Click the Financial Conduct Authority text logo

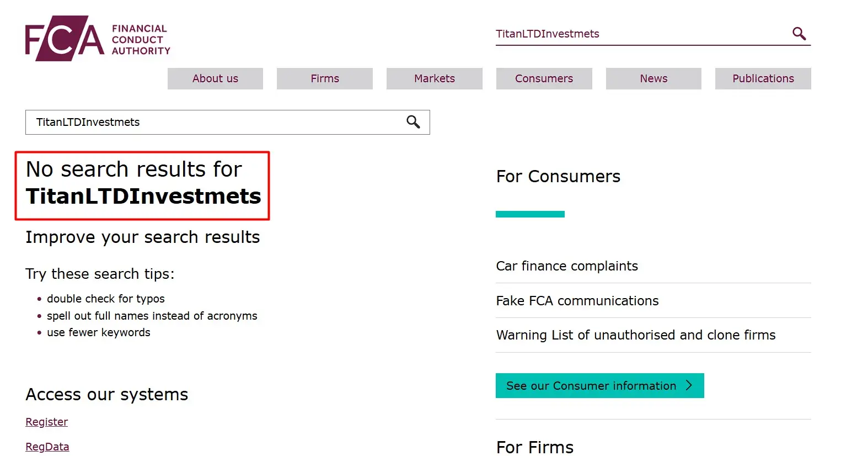(141, 40)
